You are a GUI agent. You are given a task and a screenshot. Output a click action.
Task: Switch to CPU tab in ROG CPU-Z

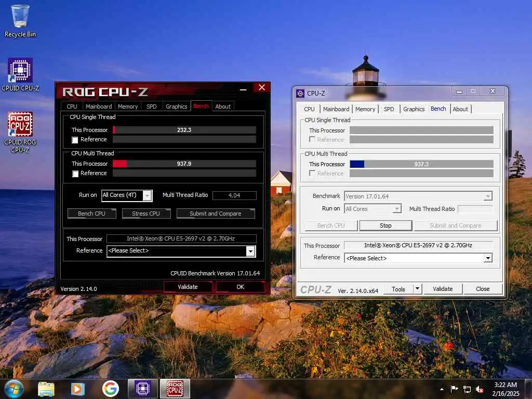pos(72,106)
